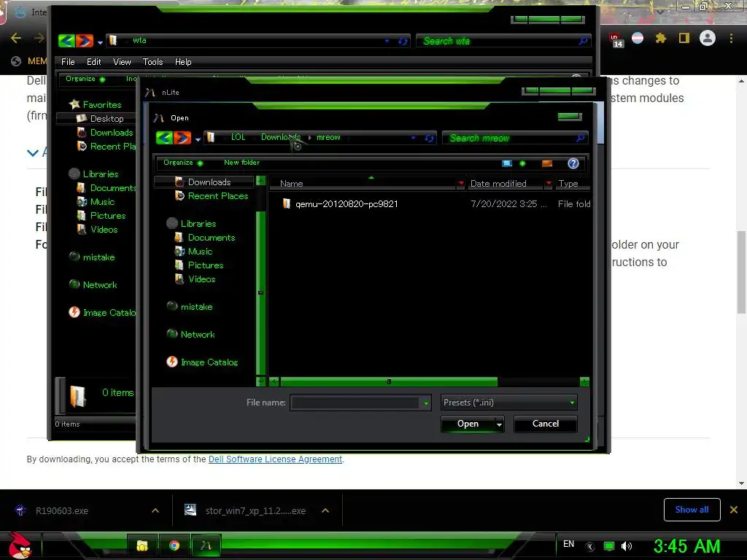The image size is (747, 560).
Task: Open View menu in wta Explorer window
Action: tap(122, 62)
